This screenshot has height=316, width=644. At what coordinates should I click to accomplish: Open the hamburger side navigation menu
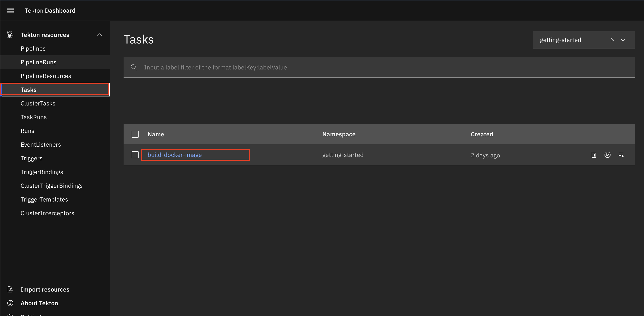click(10, 11)
